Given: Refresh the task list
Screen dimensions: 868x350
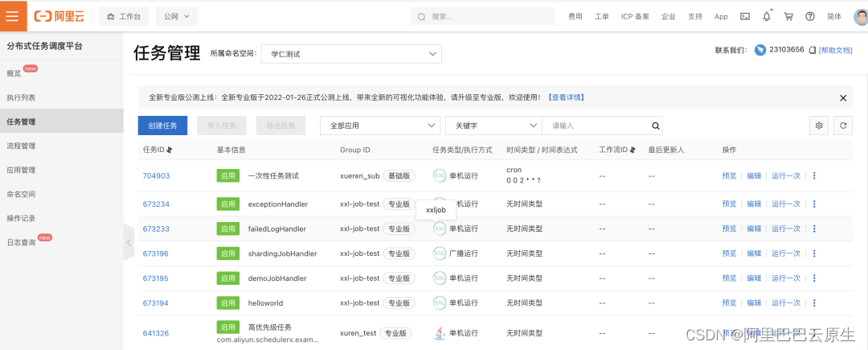Looking at the screenshot, I should pos(843,126).
